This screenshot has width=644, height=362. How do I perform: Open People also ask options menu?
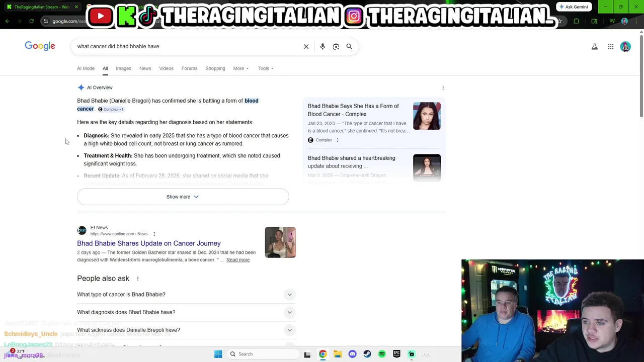coord(137,279)
